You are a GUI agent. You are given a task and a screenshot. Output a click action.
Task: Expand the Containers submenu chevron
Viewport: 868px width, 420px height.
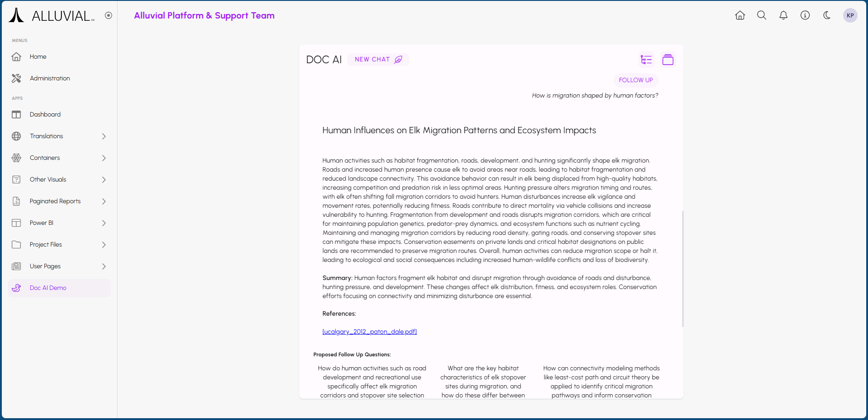point(104,158)
